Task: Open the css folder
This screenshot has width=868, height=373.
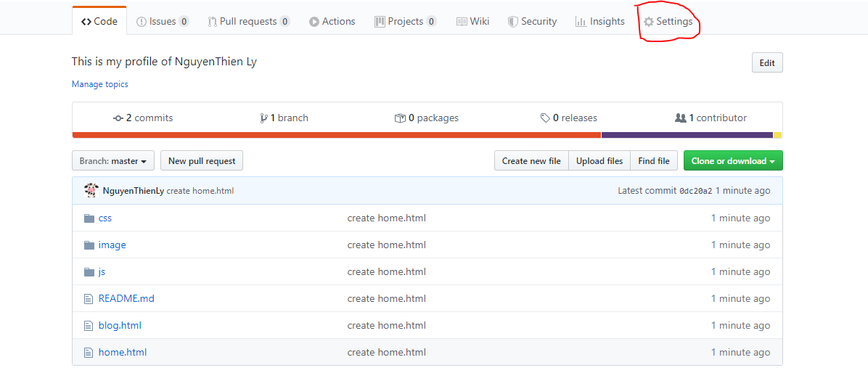Action: (x=105, y=218)
